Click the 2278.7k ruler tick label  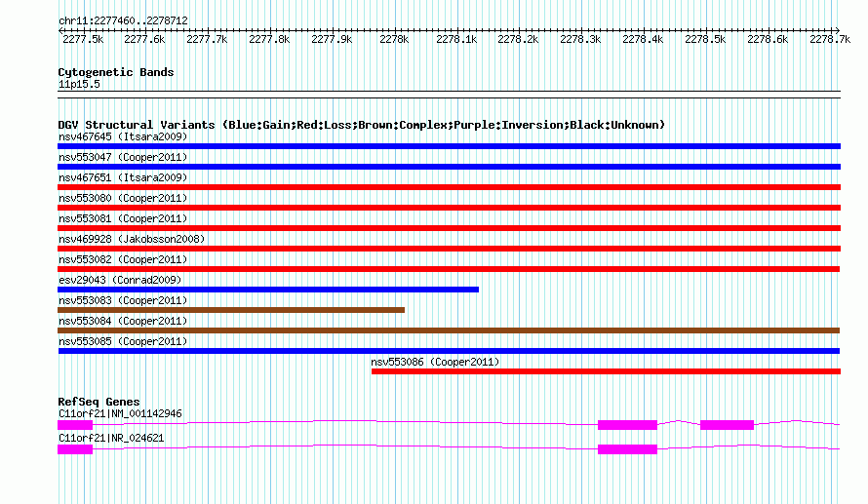(x=830, y=39)
